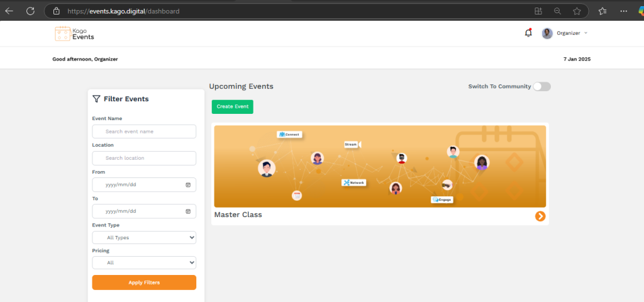Open the Pricing dropdown

pyautogui.click(x=144, y=263)
